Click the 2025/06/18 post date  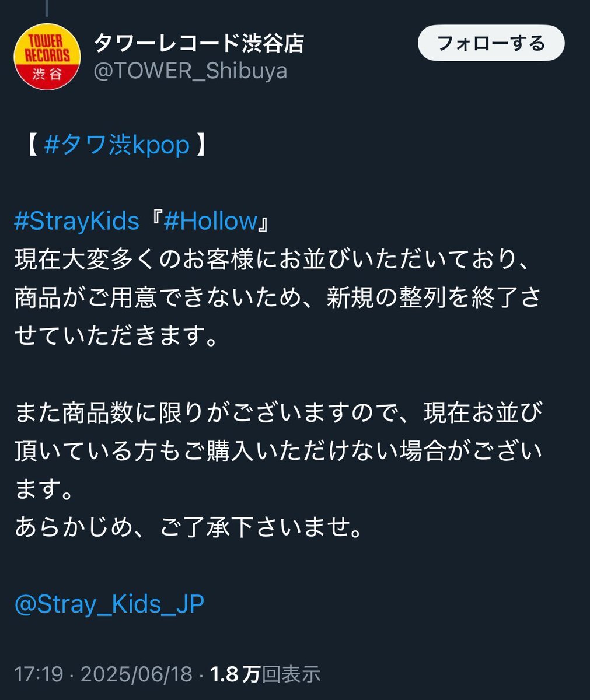137,674
